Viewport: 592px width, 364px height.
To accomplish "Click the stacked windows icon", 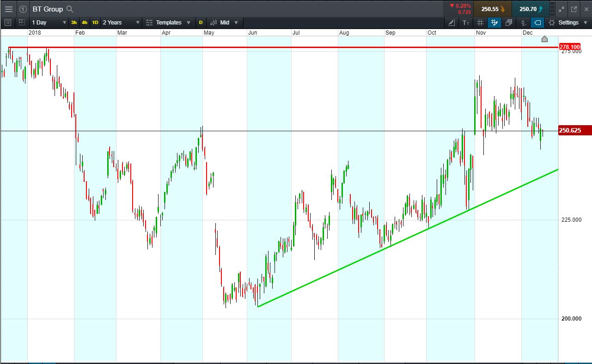I will 509,23.
